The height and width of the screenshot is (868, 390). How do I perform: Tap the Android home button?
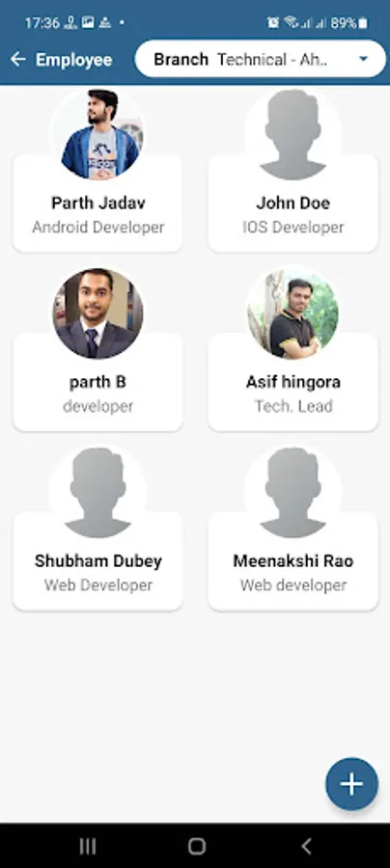click(x=197, y=846)
